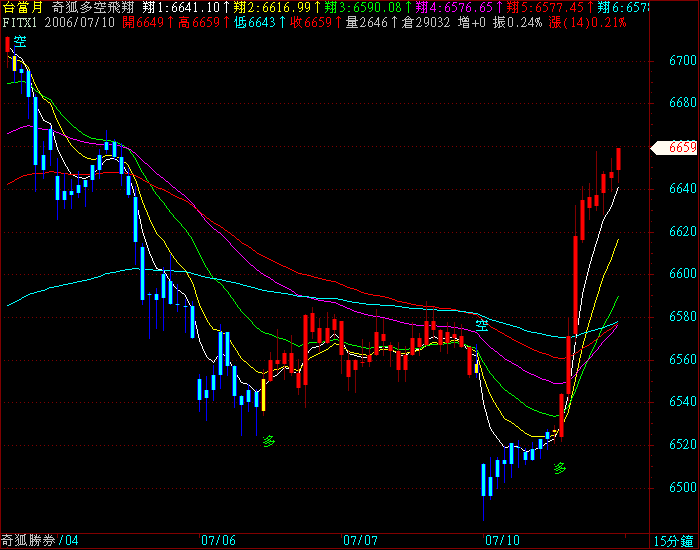Click the 空 short signal marker at top-left

(x=20, y=41)
